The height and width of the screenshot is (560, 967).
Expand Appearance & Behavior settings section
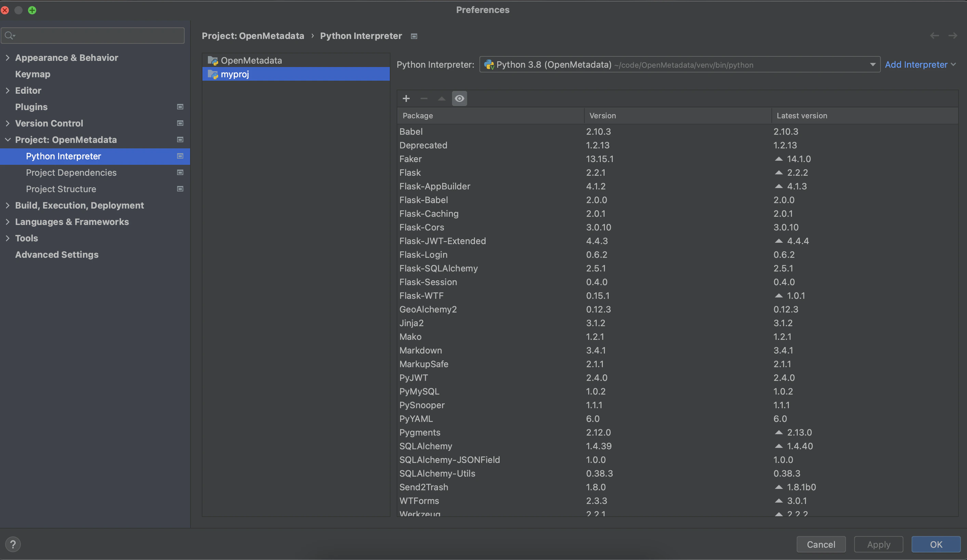coord(7,57)
